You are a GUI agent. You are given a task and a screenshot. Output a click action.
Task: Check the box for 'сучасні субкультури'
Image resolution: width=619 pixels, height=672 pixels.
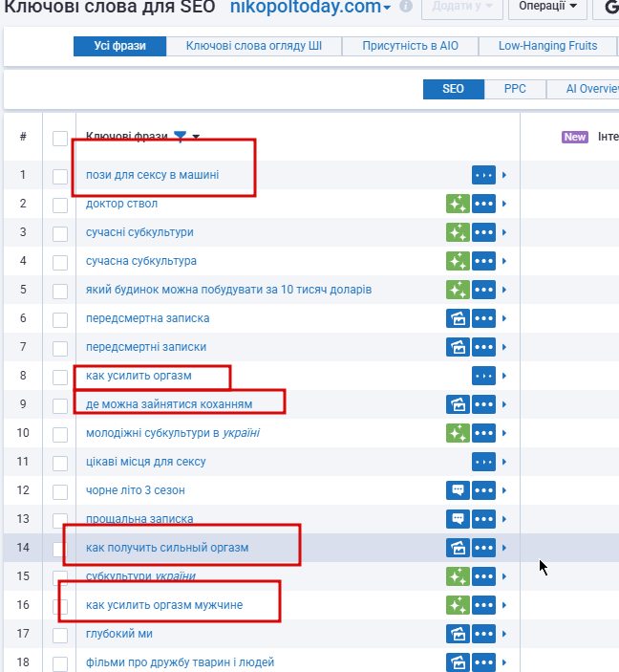(60, 234)
